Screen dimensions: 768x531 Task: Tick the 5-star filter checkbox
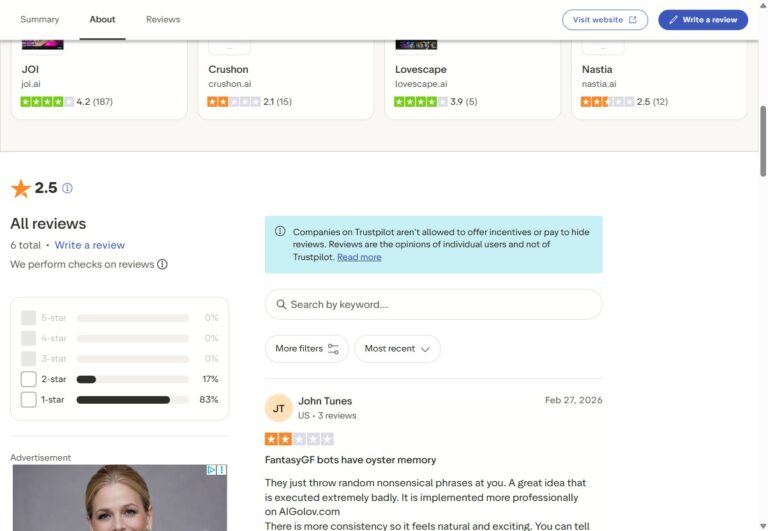tap(28, 318)
